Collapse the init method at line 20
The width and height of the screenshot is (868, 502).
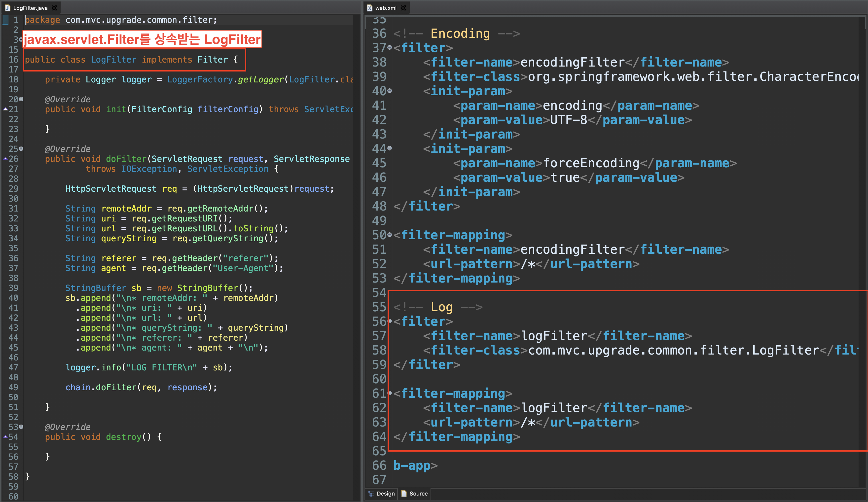pyautogui.click(x=21, y=99)
